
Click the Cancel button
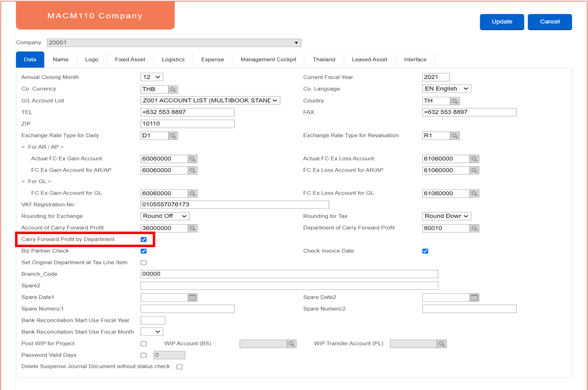pyautogui.click(x=550, y=22)
